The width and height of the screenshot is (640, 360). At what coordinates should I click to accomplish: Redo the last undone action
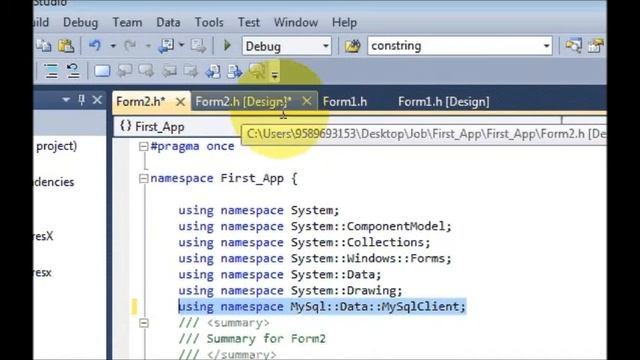coord(130,46)
